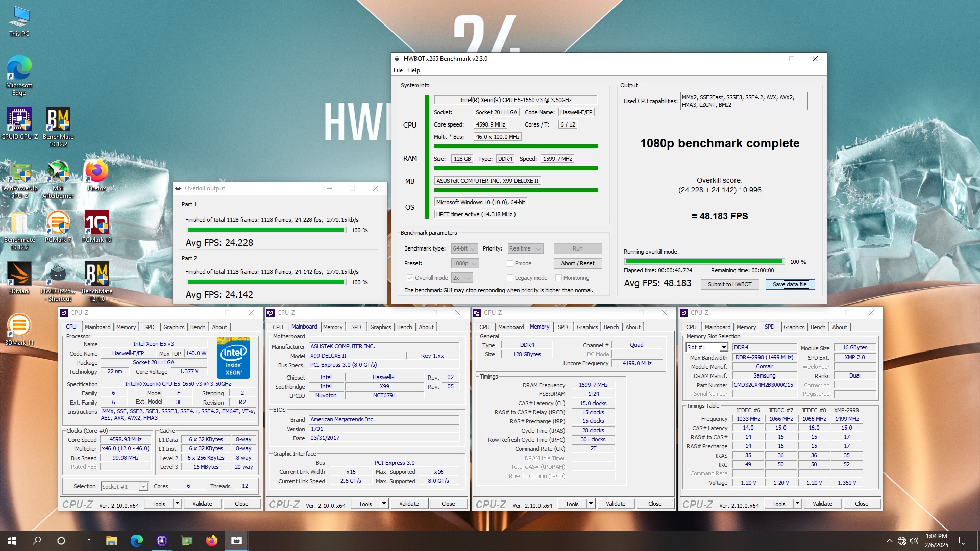This screenshot has height=551, width=980.
Task: Open Cortana circle on taskbar
Action: coord(61,541)
